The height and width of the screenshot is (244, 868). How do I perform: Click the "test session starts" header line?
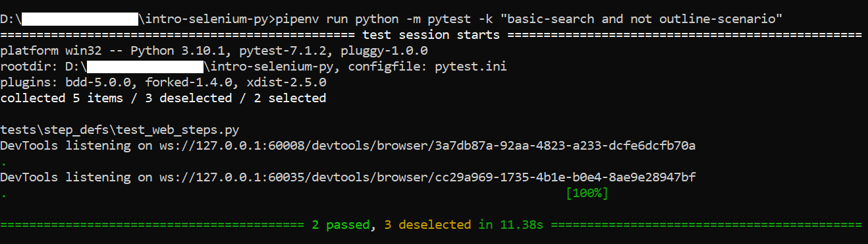tap(428, 34)
